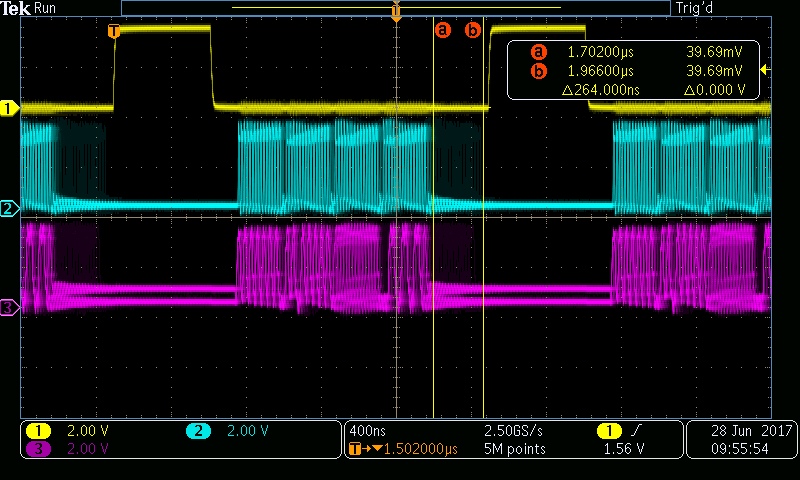Click the rising edge trigger slope icon
Image resolution: width=800 pixels, height=480 pixels.
(636, 431)
